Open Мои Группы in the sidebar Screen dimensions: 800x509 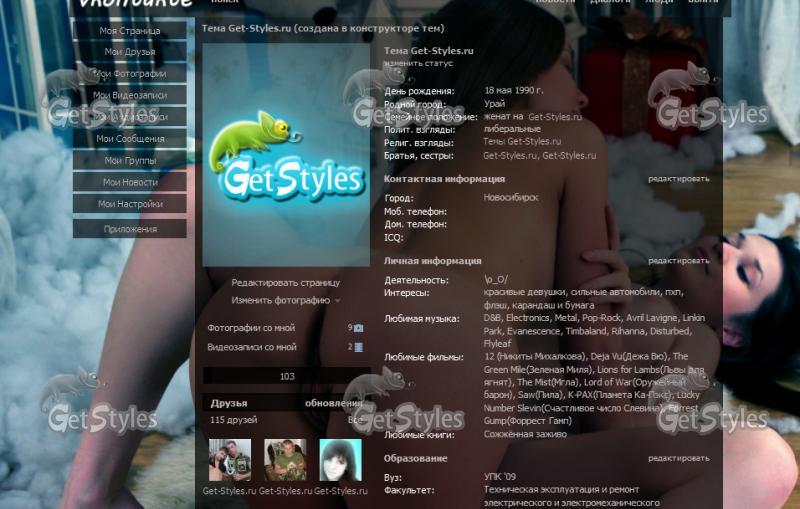click(130, 161)
